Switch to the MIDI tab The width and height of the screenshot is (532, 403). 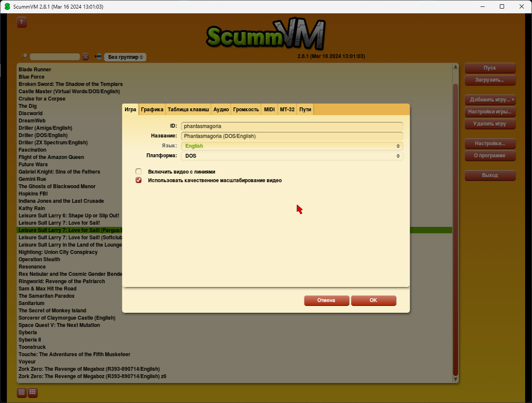coord(269,110)
